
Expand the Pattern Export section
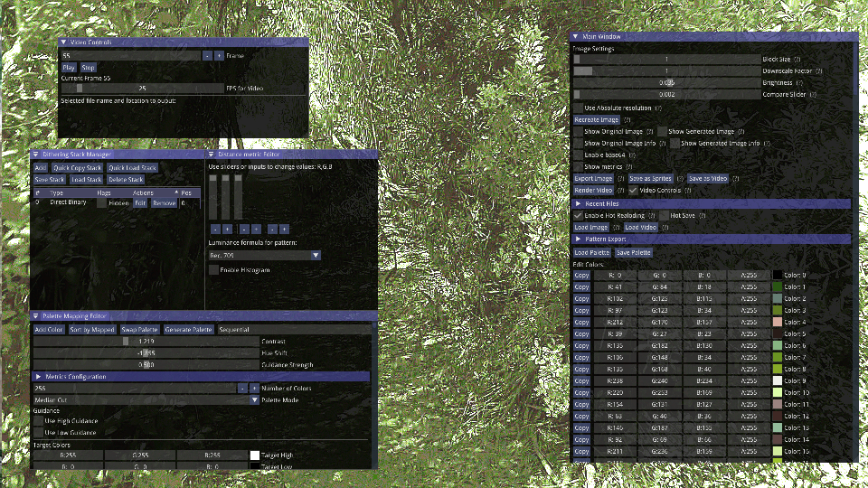pos(578,239)
